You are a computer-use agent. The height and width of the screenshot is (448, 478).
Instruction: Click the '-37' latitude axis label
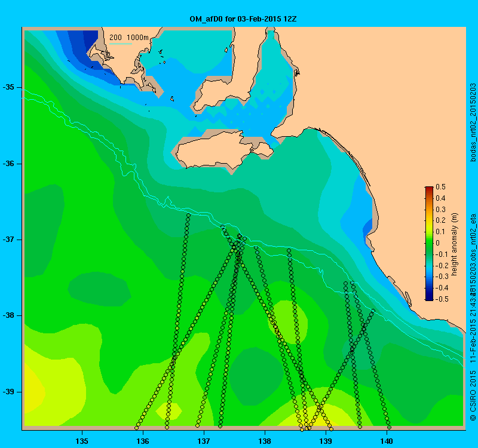click(x=9, y=240)
